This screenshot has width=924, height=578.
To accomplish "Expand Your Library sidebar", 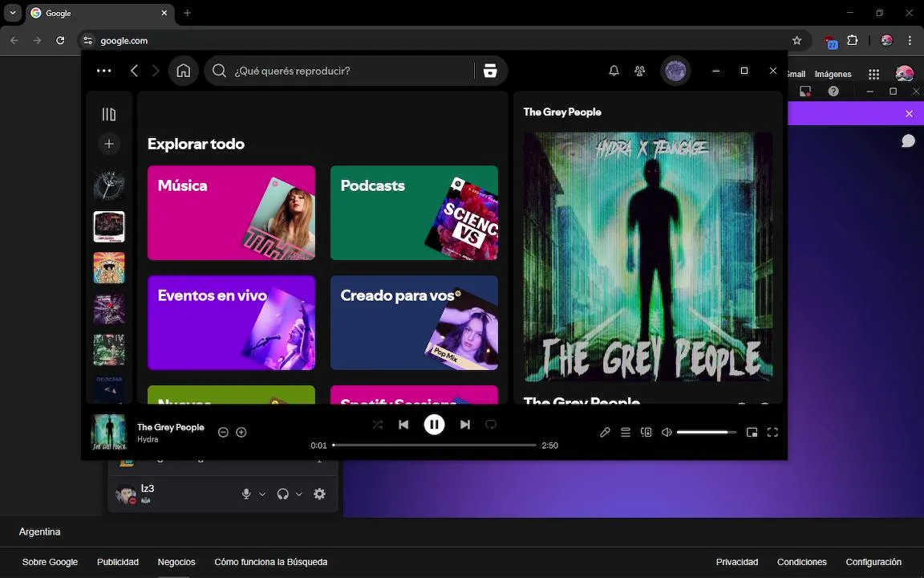I will [109, 115].
